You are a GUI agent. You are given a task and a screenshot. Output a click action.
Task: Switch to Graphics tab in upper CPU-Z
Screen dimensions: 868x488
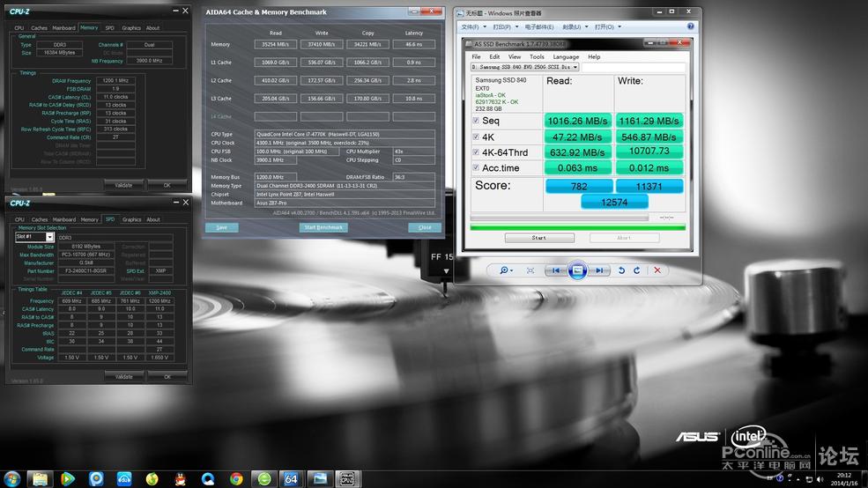131,27
